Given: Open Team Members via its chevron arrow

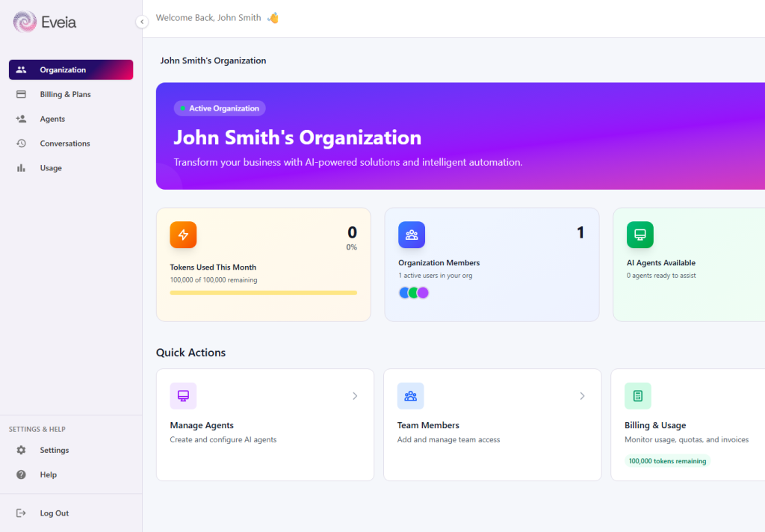Looking at the screenshot, I should 582,396.
